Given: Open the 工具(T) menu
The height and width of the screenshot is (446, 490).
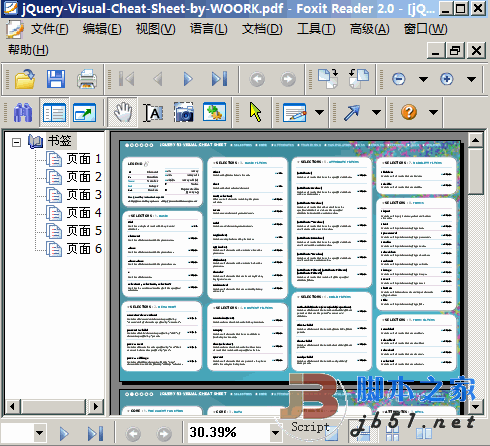Looking at the screenshot, I should (x=316, y=29).
